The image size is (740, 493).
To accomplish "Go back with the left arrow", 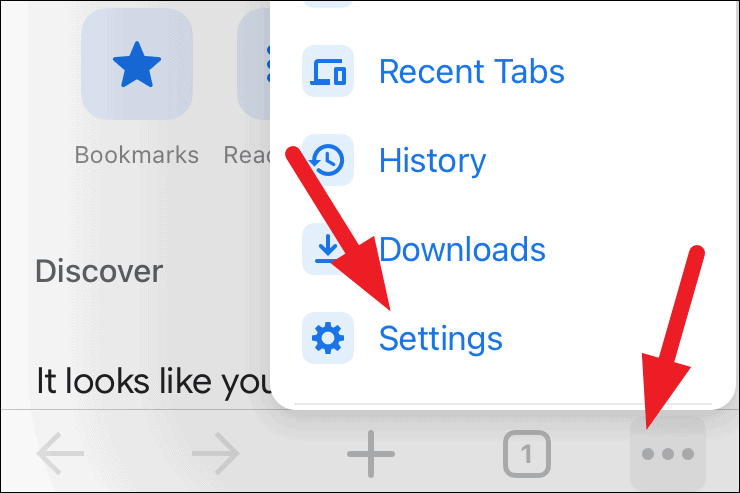I will click(60, 453).
